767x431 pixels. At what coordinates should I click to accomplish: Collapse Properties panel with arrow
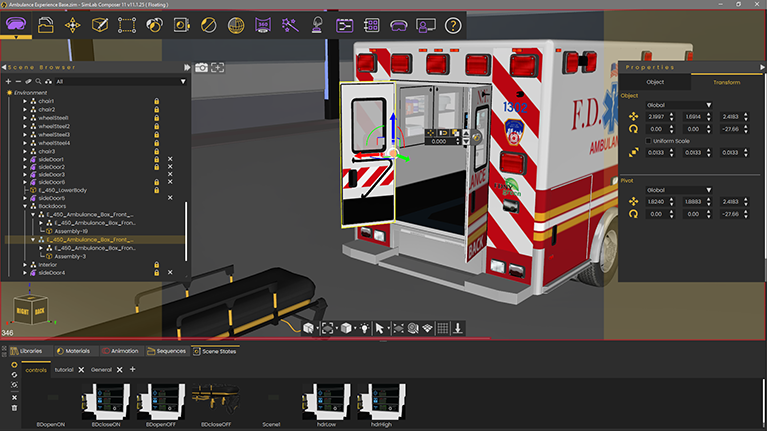click(x=762, y=67)
